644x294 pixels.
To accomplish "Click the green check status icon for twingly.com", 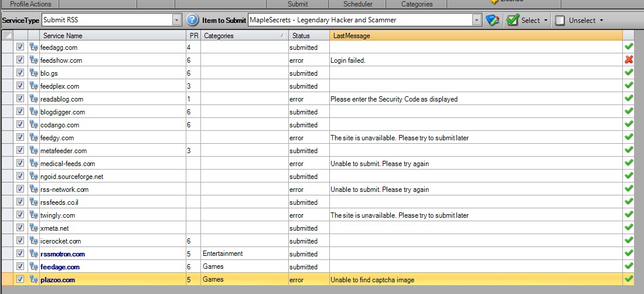I will [x=628, y=215].
